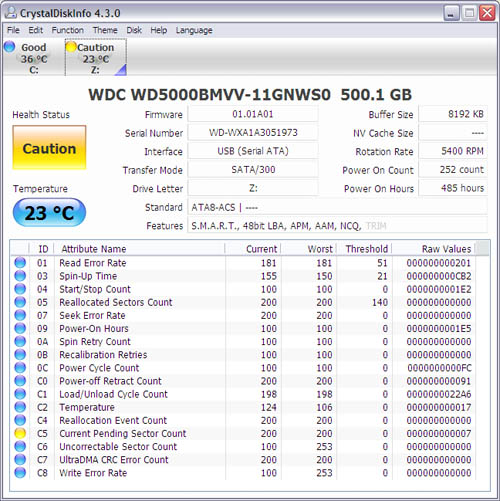The width and height of the screenshot is (500, 501).
Task: Open the Language menu
Action: [x=194, y=30]
